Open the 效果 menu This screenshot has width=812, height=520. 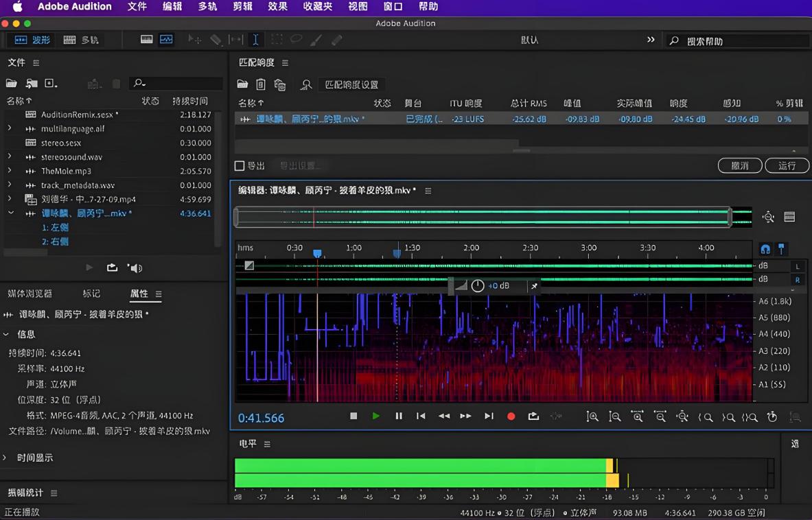pos(277,7)
